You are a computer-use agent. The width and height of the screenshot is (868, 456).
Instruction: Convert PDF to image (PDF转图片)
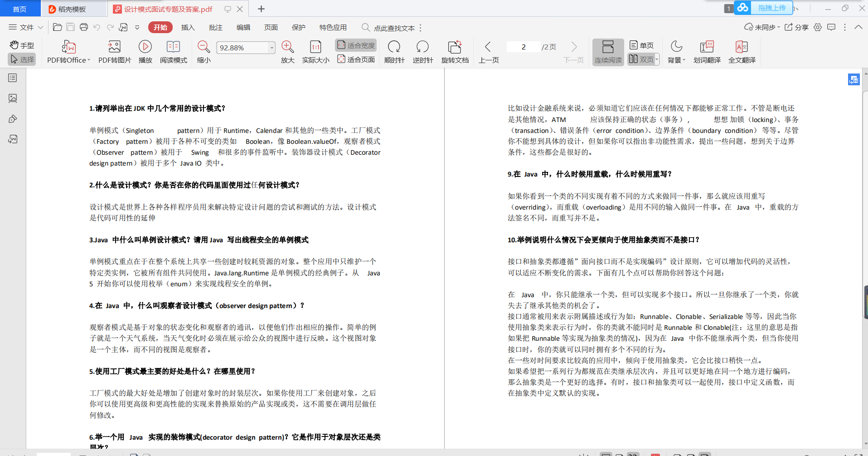(115, 52)
